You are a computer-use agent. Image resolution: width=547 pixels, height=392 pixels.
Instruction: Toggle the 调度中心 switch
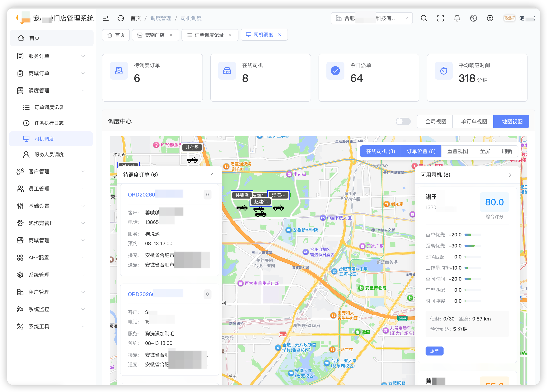point(403,121)
